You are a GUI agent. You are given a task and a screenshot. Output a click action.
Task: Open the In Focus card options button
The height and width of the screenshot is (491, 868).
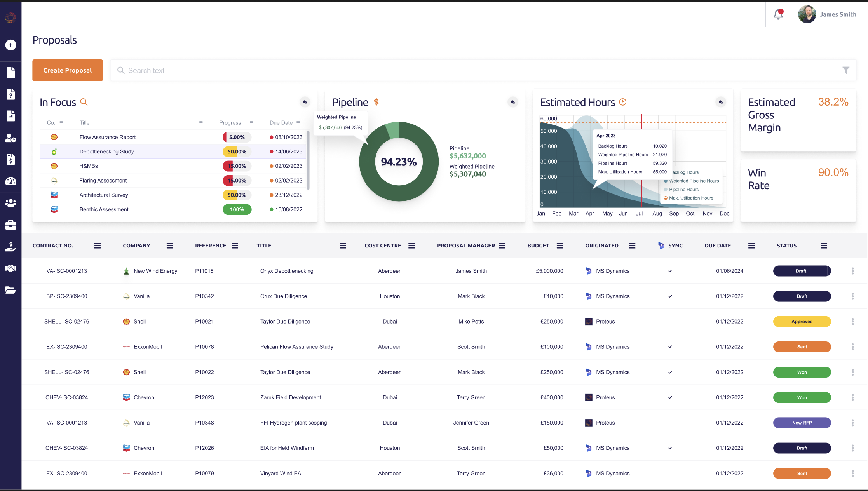305,102
